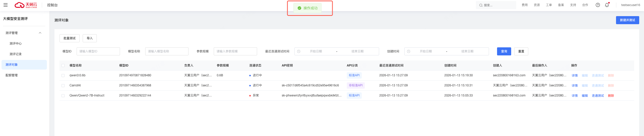
Task: Open the notification bell icon
Action: tap(607, 5)
